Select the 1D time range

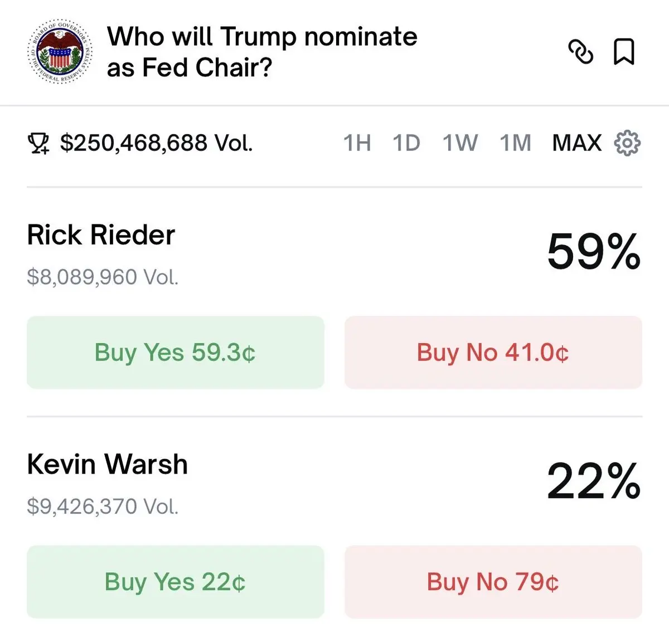(406, 143)
